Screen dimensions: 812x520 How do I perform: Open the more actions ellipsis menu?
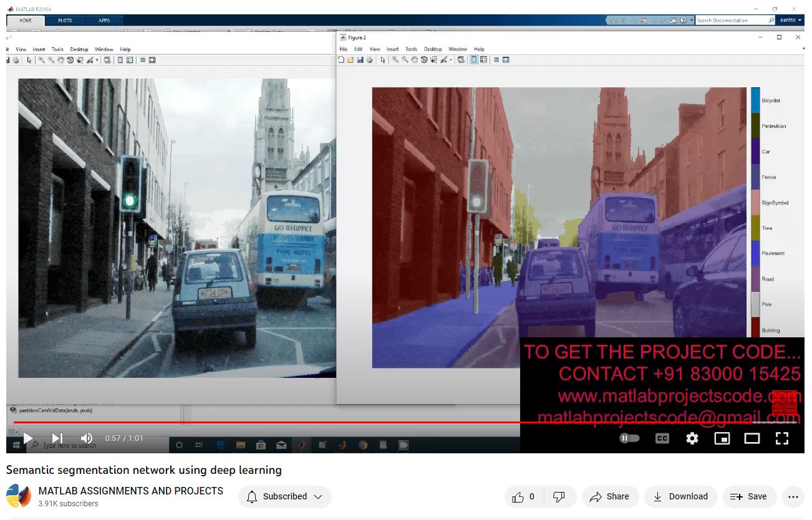tap(793, 497)
